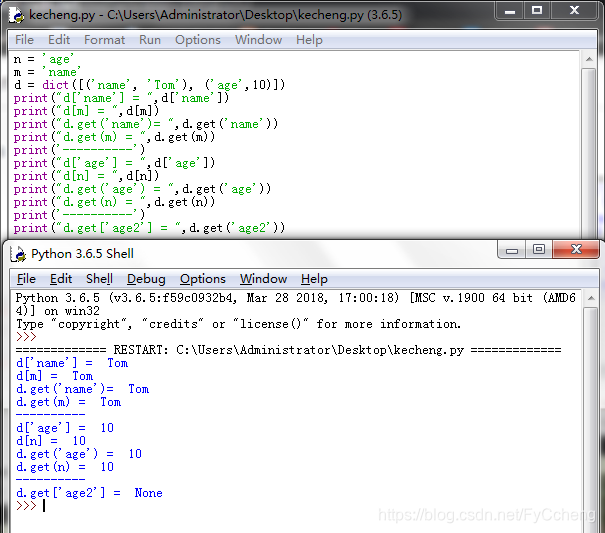Click code line print d['age'] in editor
605x533 pixels.
click(x=114, y=163)
